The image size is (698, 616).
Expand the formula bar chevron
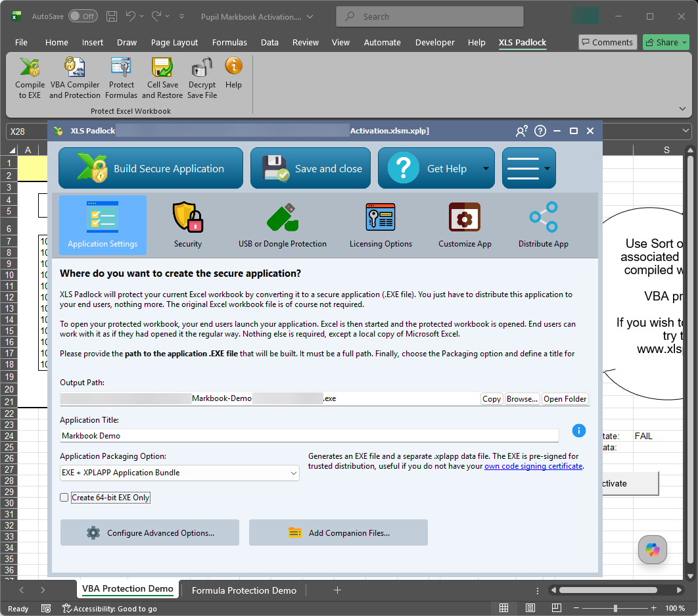pos(685,131)
